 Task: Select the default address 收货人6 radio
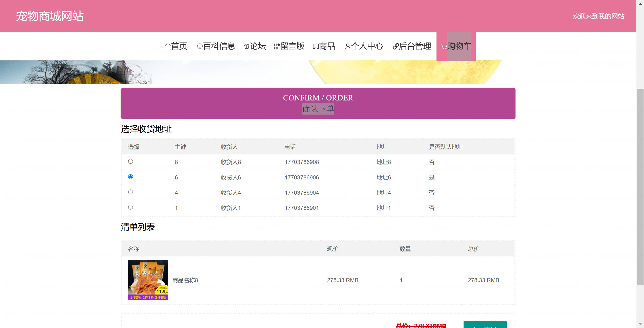tap(131, 177)
